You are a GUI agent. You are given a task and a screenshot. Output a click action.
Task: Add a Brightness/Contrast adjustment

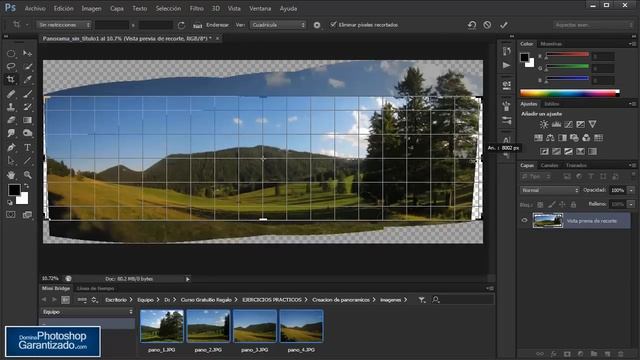(x=544, y=124)
